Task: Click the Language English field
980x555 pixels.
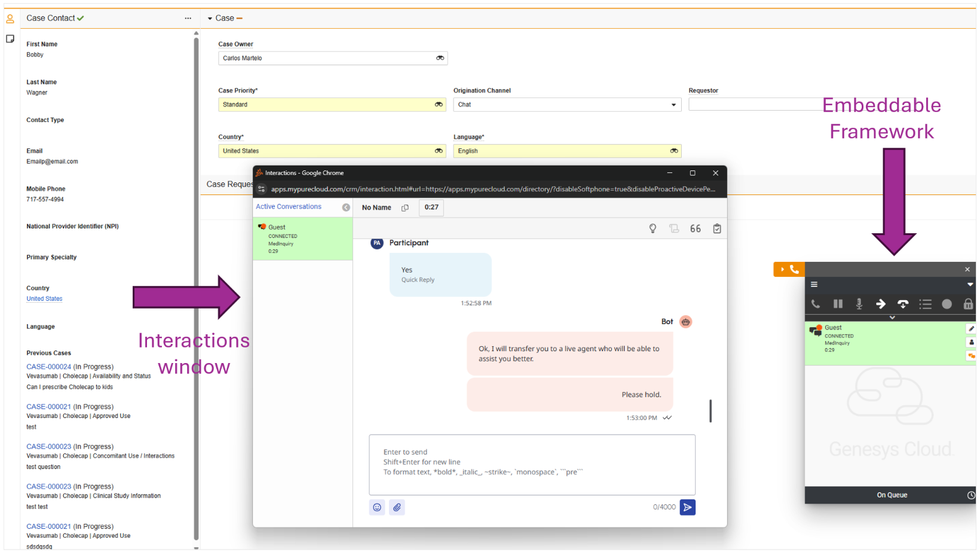Action: click(x=567, y=151)
